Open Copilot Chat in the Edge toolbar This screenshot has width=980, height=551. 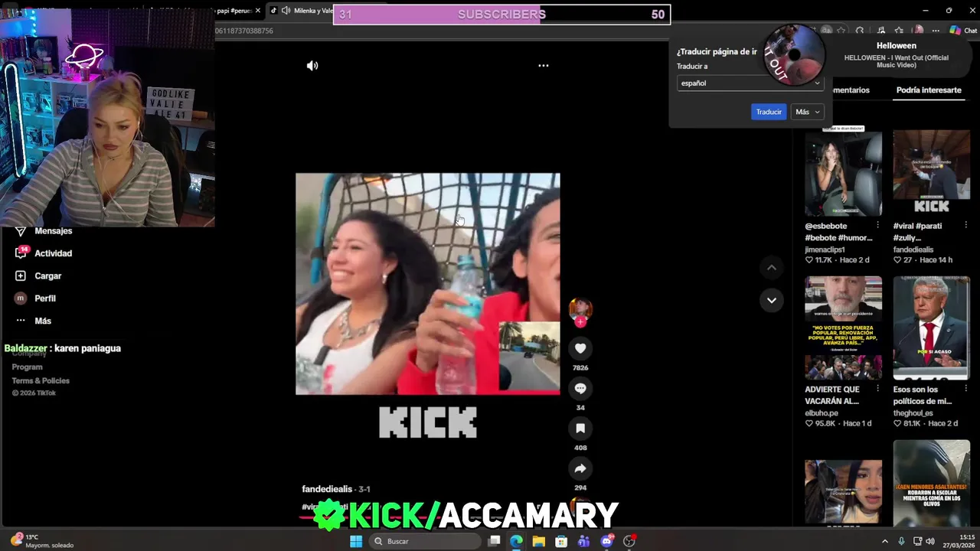(963, 31)
